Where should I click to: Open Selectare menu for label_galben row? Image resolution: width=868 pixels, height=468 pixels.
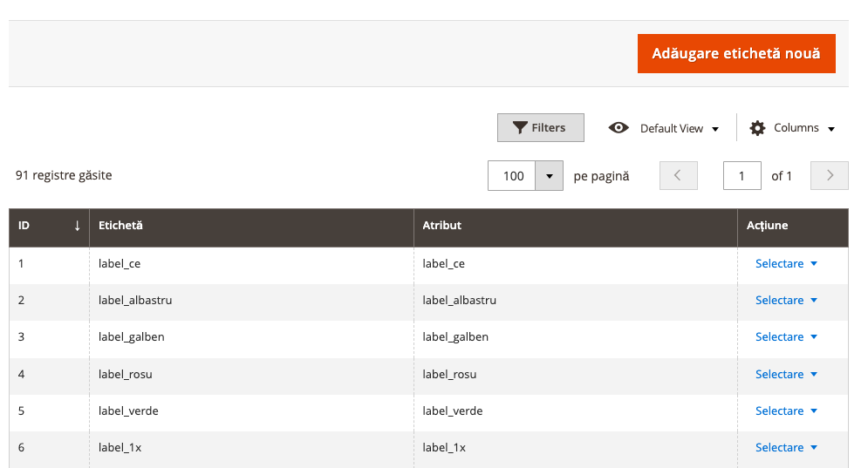click(786, 337)
